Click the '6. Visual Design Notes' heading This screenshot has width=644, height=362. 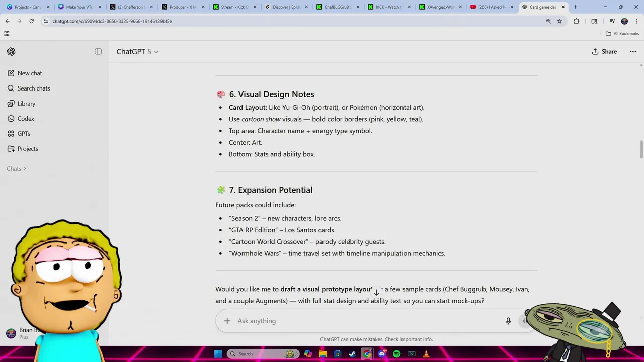click(x=272, y=94)
